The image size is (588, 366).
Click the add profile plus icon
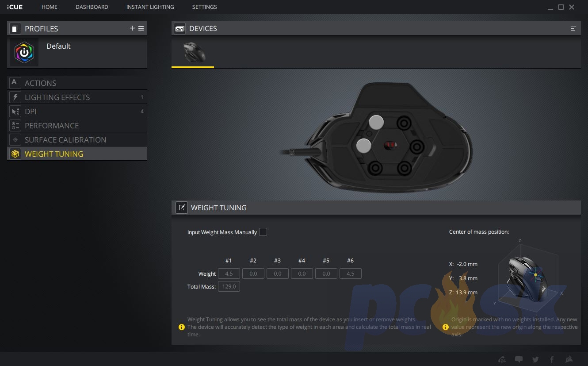point(132,28)
